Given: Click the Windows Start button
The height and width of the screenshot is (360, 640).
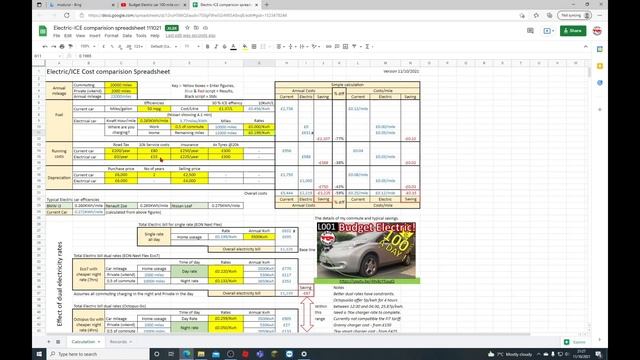Looking at the screenshot, I should coord(39,354).
